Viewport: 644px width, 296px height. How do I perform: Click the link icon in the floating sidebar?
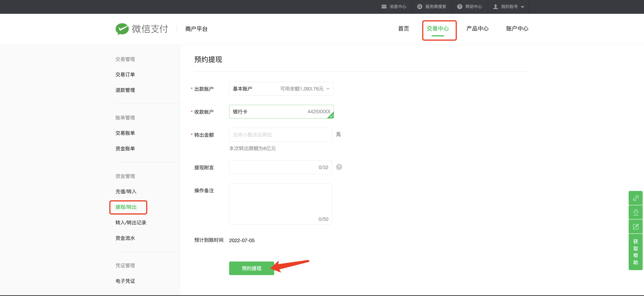636,198
